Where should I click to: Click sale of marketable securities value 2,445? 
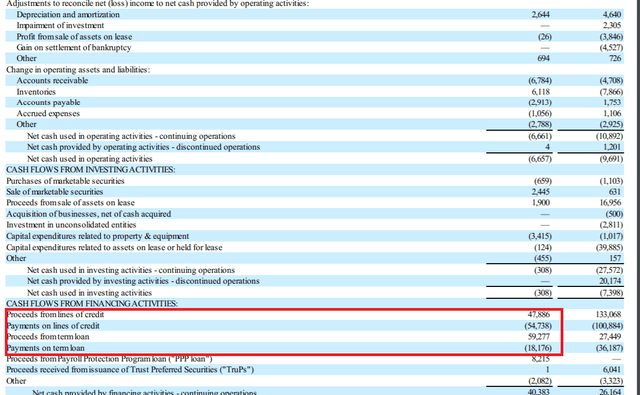point(540,192)
